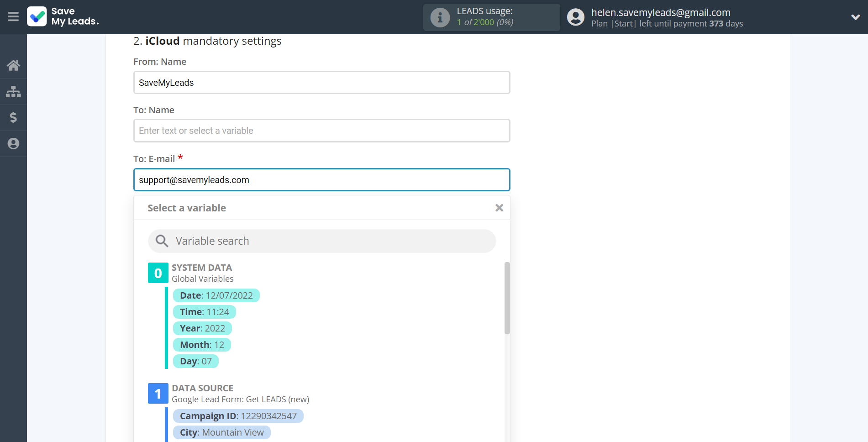Click the Data Source 1 badge
The image size is (868, 442).
coord(158,394)
